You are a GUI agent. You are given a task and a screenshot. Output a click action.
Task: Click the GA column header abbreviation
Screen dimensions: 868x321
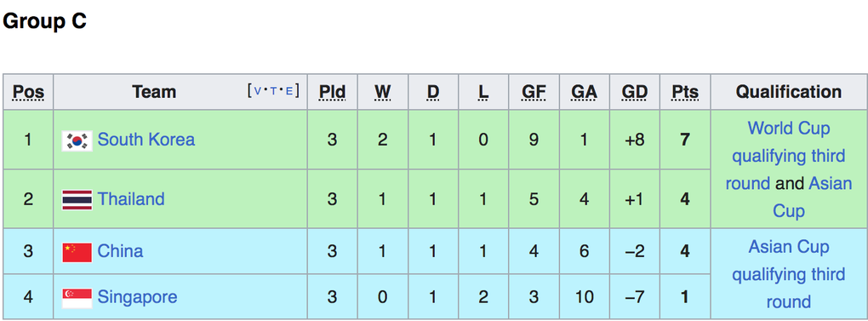(584, 92)
